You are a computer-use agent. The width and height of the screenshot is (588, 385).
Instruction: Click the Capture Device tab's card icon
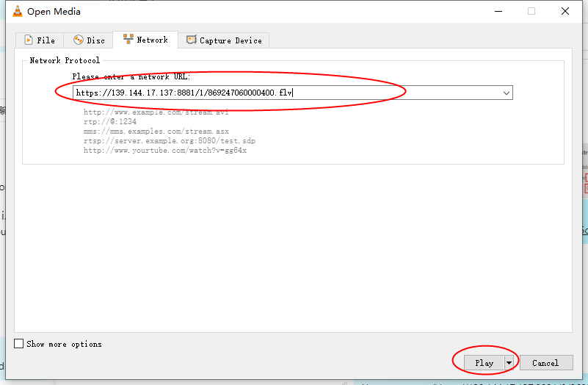[x=192, y=40]
